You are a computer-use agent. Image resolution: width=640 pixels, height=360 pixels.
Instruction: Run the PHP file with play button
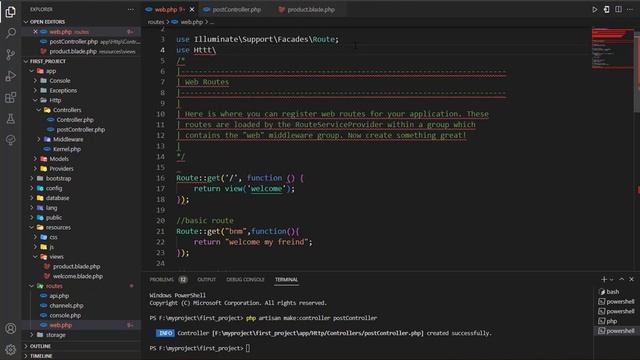[x=594, y=9]
